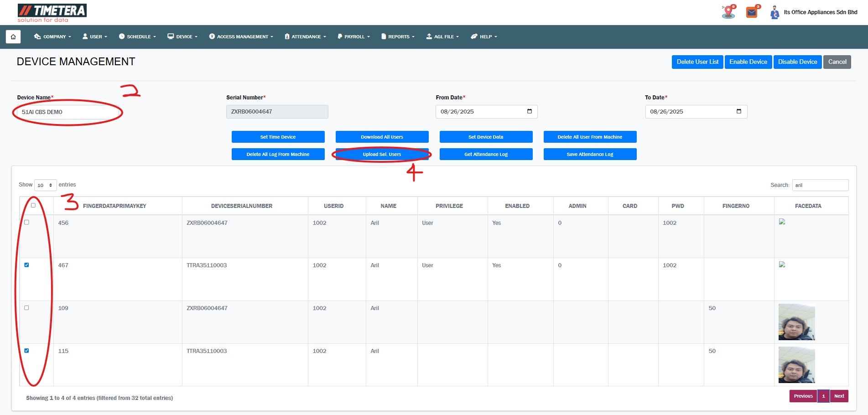The height and width of the screenshot is (415, 868).
Task: Click the home icon in navbar
Action: pos(13,36)
